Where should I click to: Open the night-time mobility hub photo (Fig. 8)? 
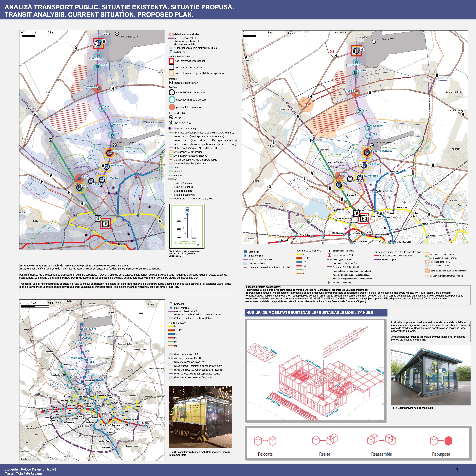pos(200,417)
